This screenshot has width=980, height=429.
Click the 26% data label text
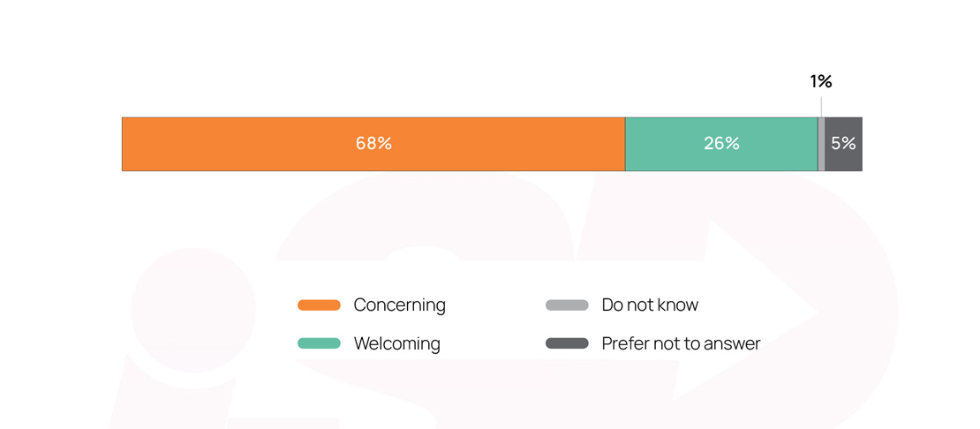[x=721, y=144]
